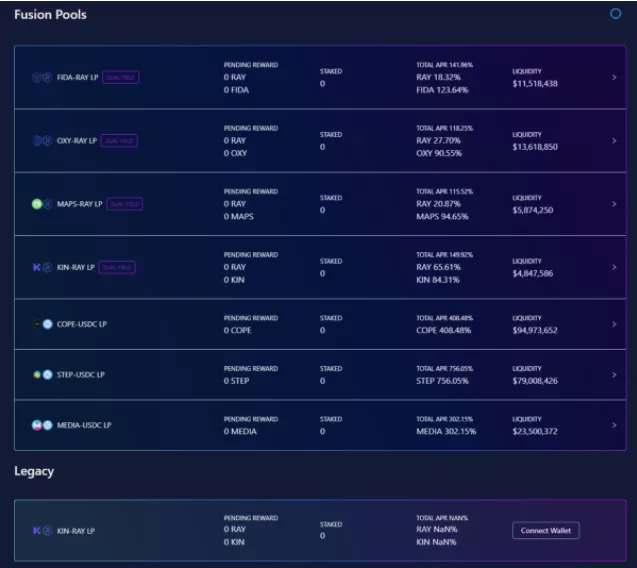
Task: Click the RAY 20.87% APR value
Action: 438,204
